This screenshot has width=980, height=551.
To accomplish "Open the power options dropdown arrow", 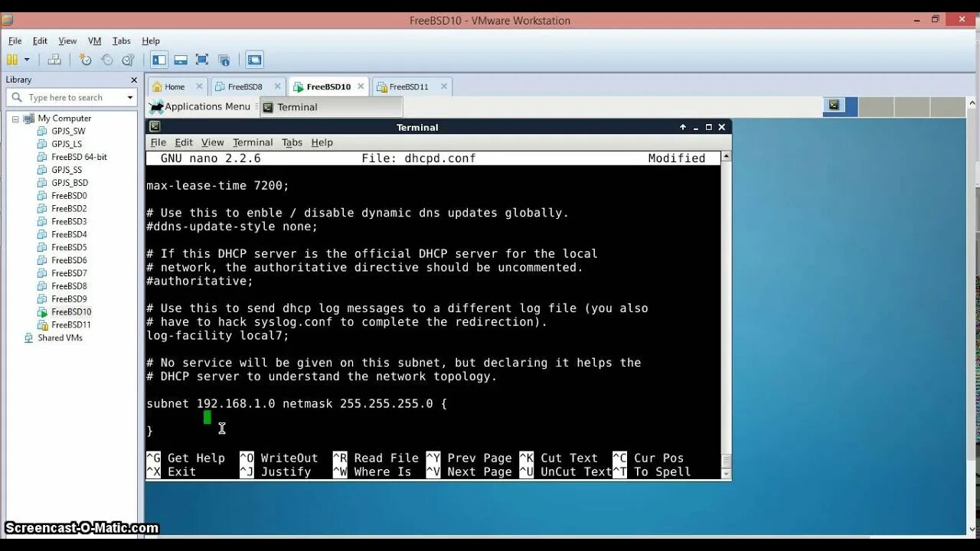I will (27, 60).
